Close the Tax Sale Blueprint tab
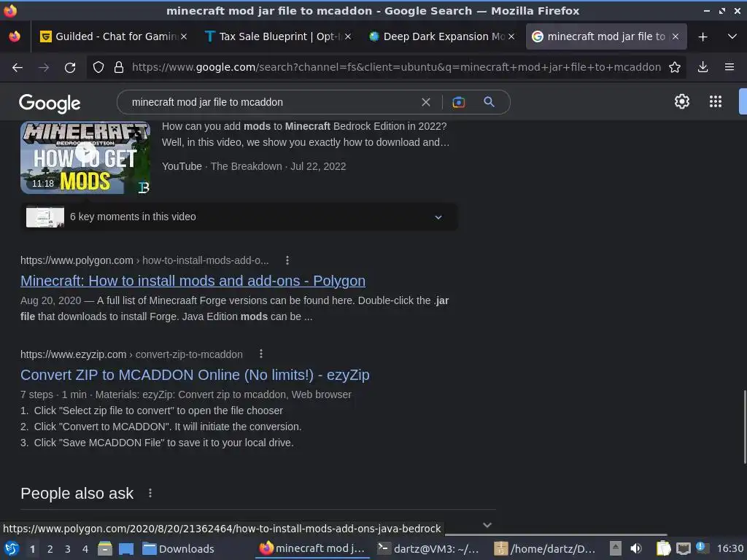 348,36
